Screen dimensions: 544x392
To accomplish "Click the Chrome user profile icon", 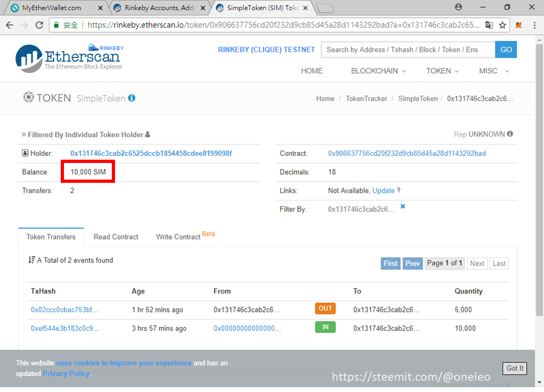I will tap(459, 7).
